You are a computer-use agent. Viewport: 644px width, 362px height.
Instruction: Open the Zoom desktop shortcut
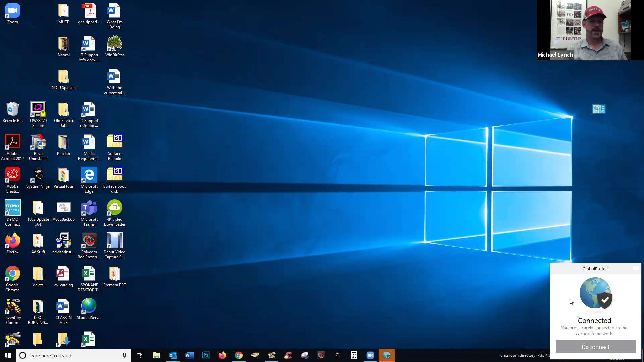click(13, 14)
